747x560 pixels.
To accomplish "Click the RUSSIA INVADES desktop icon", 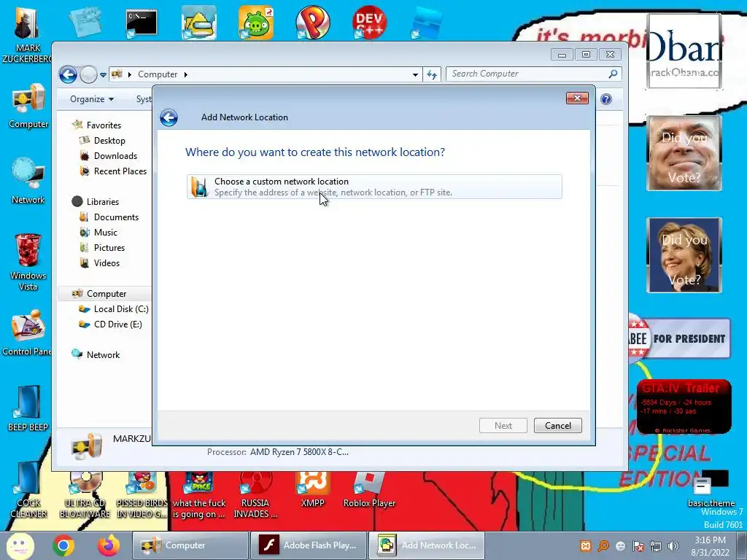I will click(255, 495).
